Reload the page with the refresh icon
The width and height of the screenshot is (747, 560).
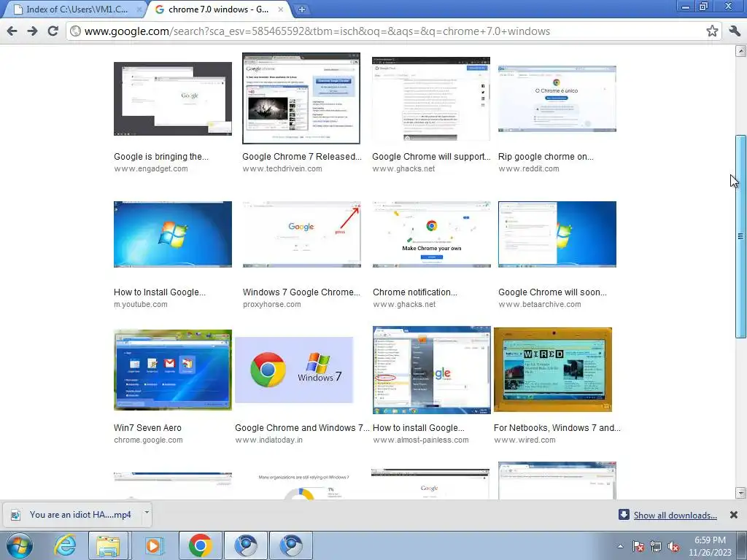coord(53,31)
